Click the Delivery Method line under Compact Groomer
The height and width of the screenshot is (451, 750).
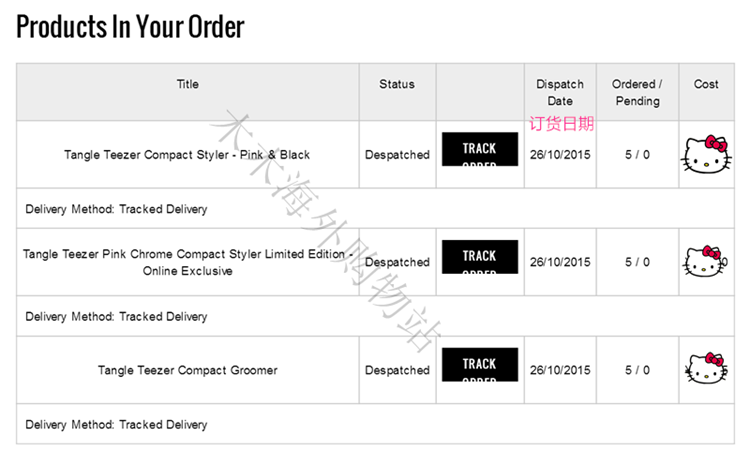[116, 424]
